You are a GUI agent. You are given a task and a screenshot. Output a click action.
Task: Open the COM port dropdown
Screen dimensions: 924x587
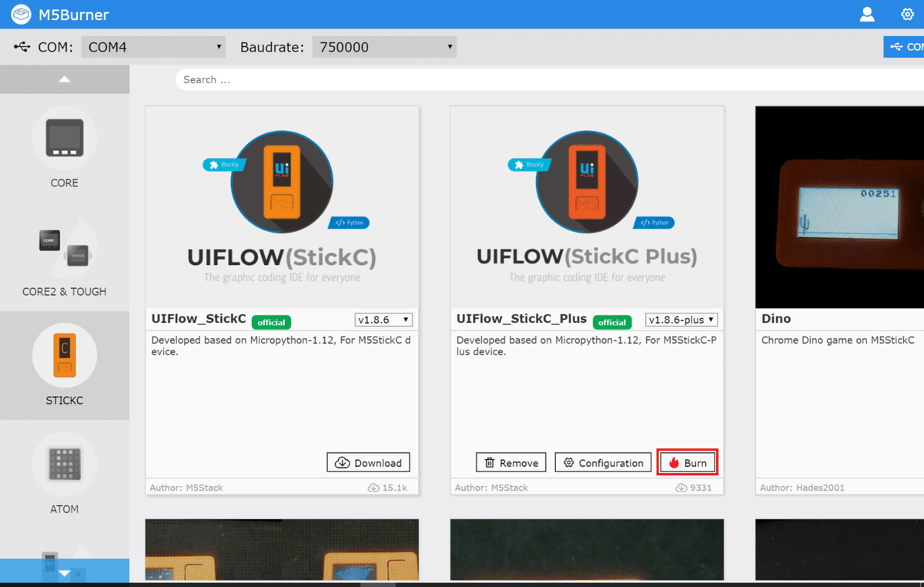[x=153, y=47]
